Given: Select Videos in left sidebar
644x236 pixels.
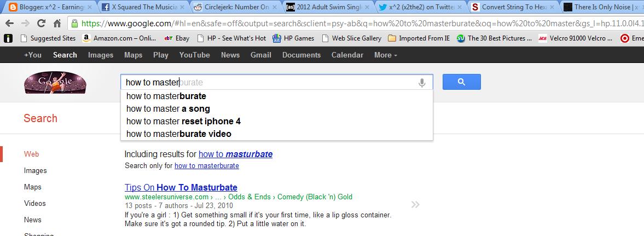Looking at the screenshot, I should [35, 204].
